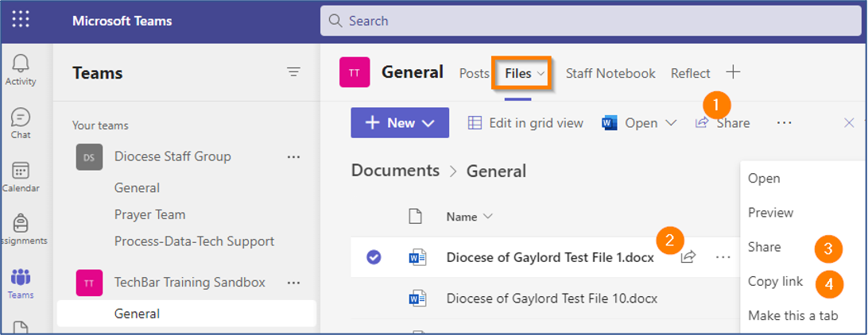This screenshot has height=335, width=868.
Task: Click the New button
Action: [x=400, y=123]
